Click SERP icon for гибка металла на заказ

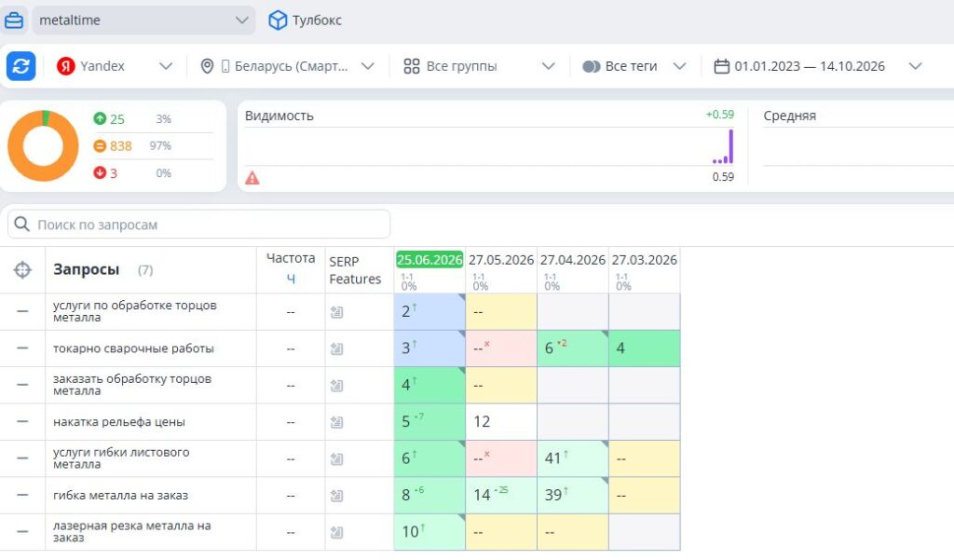(x=336, y=496)
